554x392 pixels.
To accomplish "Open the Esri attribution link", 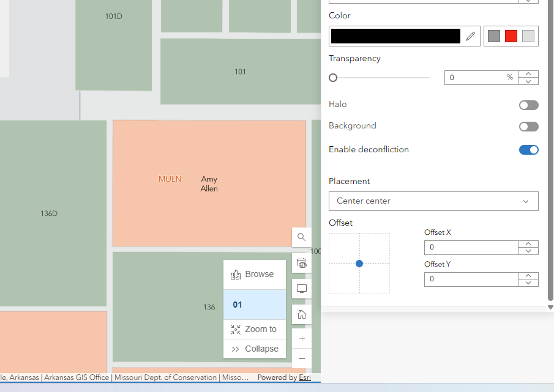I will point(305,377).
